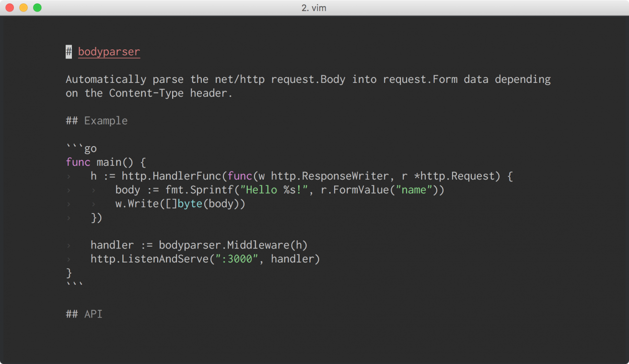Click 'fmt.Sprintf' call in the code
Viewport: 629px width, 364px height.
click(x=199, y=190)
